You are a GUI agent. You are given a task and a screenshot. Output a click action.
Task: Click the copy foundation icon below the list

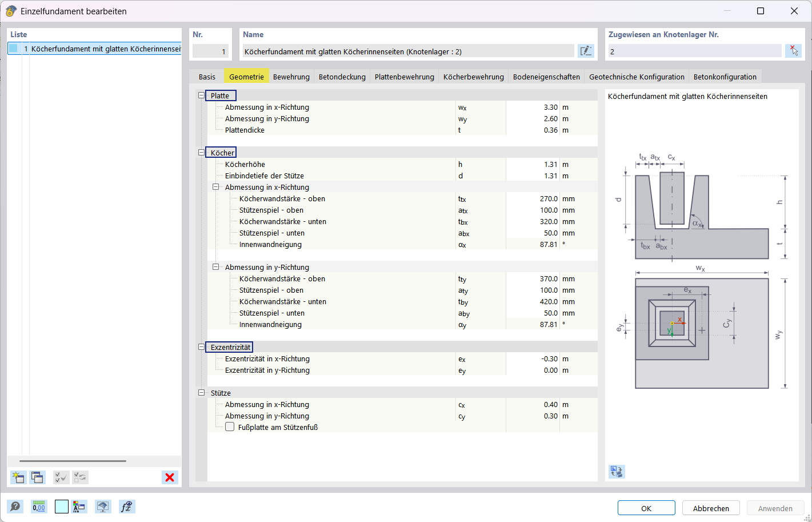(x=38, y=477)
